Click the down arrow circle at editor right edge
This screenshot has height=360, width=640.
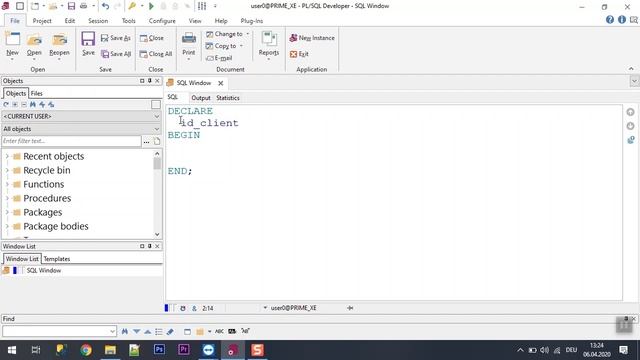coord(630,126)
